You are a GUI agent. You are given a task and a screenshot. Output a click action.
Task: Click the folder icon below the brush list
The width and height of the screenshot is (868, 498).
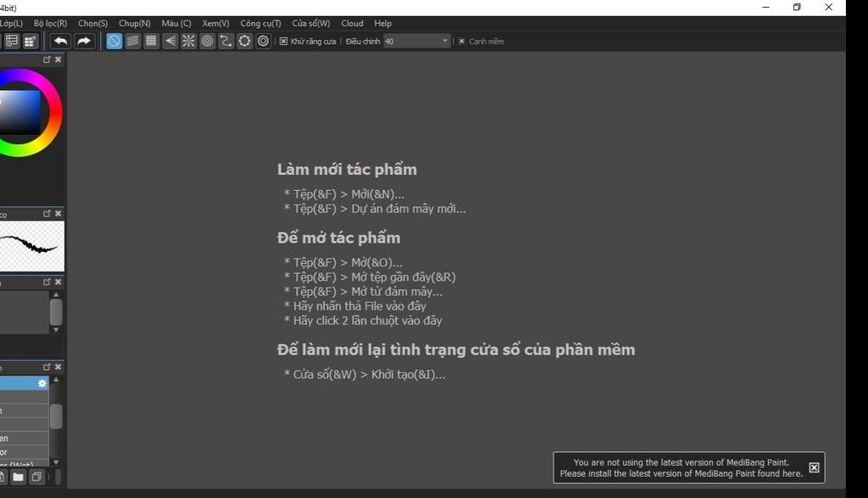point(19,477)
